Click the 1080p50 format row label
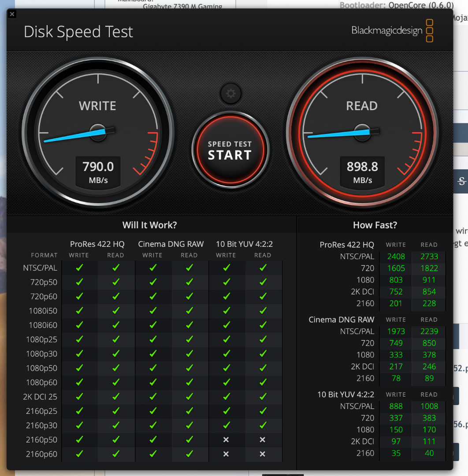 [41, 368]
